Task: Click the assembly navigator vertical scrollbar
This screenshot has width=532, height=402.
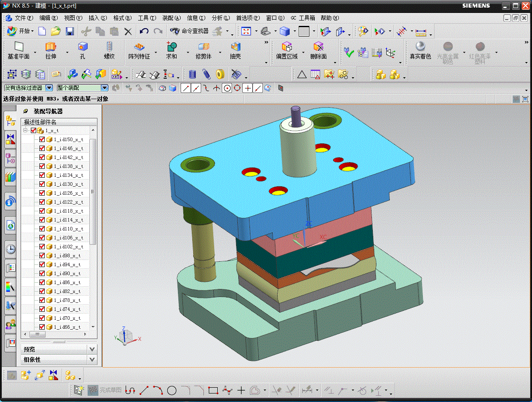Action: pyautogui.click(x=93, y=192)
